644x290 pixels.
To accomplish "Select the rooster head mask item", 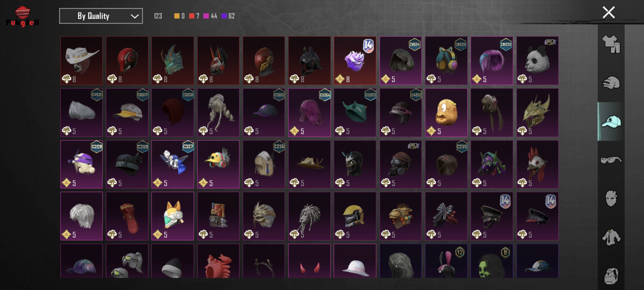I will [x=538, y=164].
